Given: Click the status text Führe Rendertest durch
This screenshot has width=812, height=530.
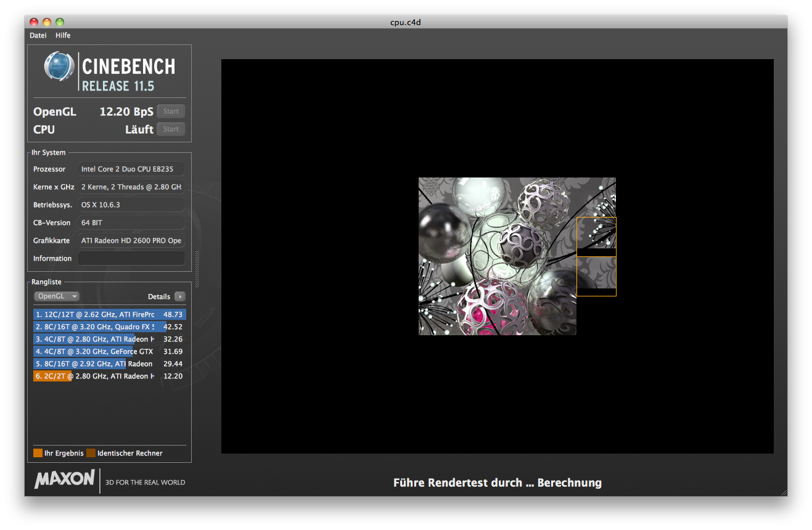Looking at the screenshot, I should pyautogui.click(x=498, y=483).
